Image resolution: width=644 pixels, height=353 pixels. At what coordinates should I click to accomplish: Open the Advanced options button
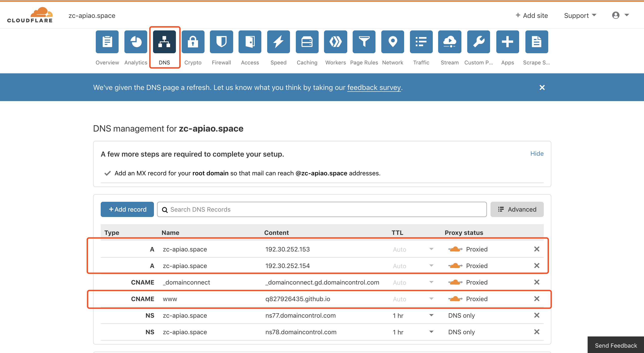(x=517, y=209)
